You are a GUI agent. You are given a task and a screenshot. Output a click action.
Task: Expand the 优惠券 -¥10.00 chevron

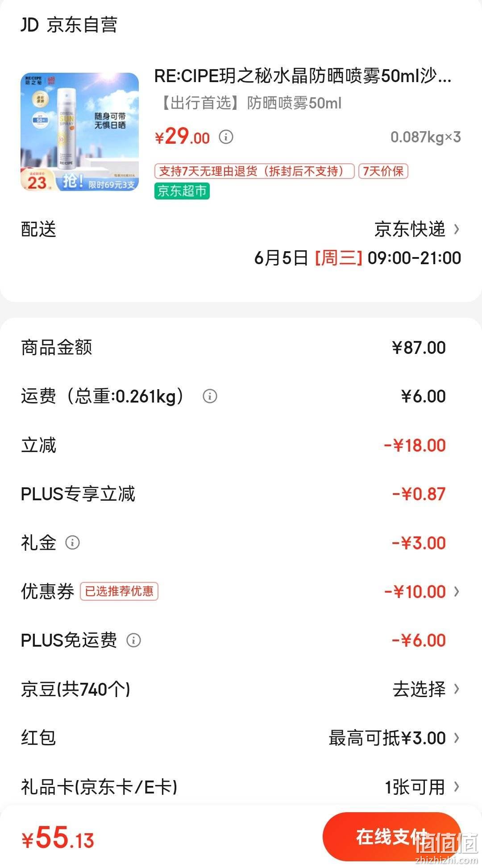pyautogui.click(x=456, y=592)
